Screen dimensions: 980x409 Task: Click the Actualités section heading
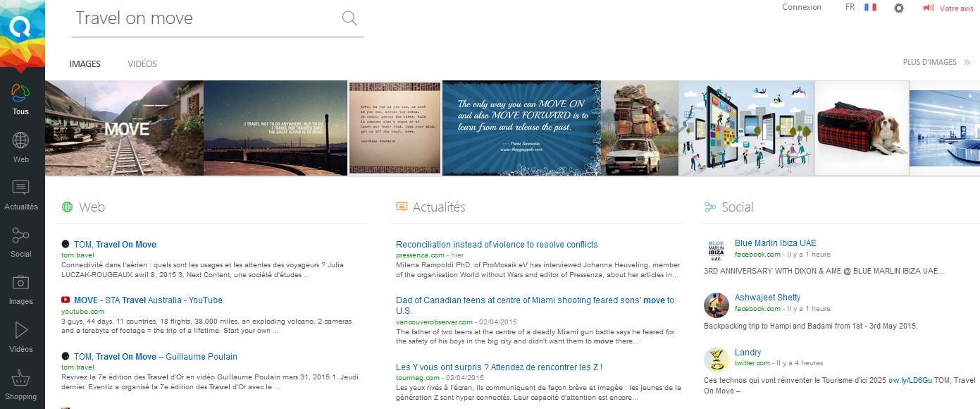[x=439, y=207]
